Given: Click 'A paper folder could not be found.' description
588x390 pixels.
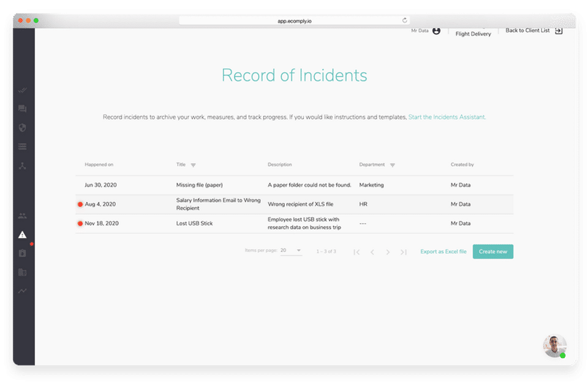Looking at the screenshot, I should tap(309, 185).
